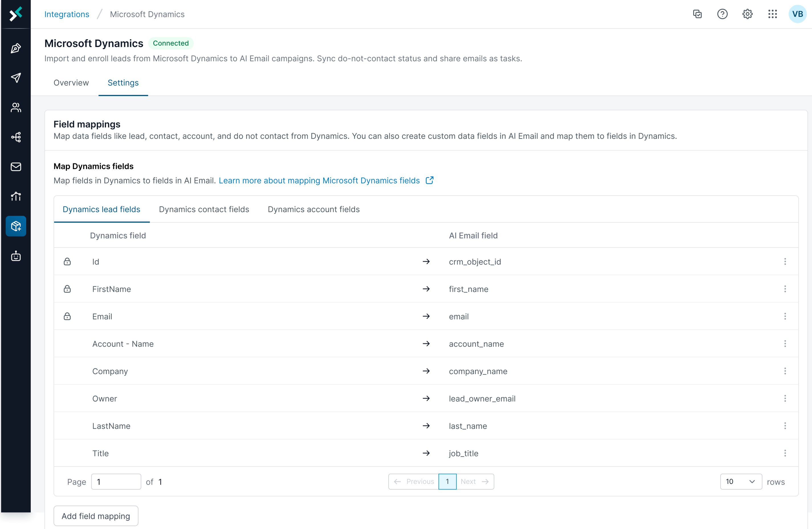
Task: Open the help question mark icon
Action: [x=722, y=14]
